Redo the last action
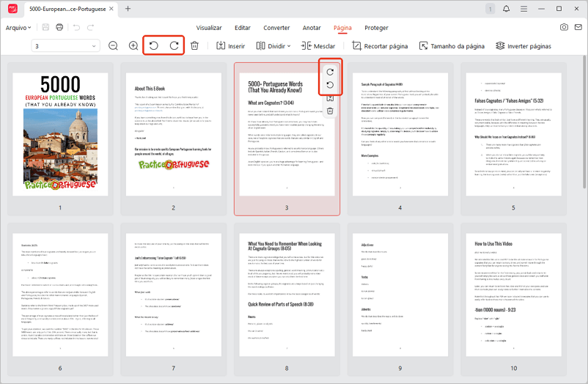 coord(90,27)
